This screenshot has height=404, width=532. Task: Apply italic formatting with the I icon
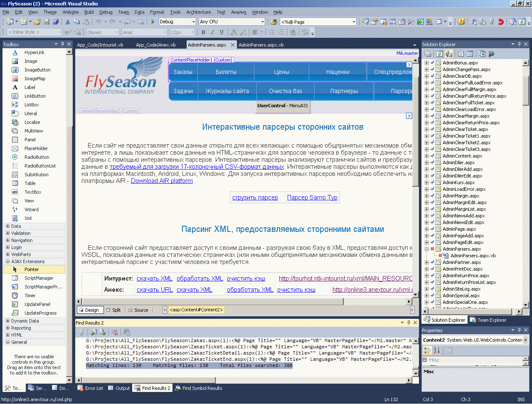pos(212,32)
